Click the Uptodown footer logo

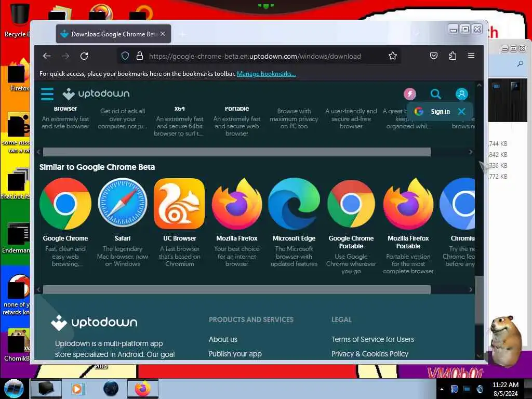coord(94,322)
